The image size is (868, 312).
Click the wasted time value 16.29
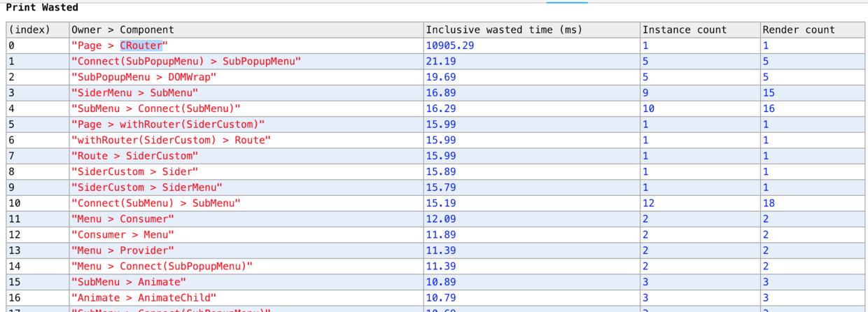tap(441, 108)
